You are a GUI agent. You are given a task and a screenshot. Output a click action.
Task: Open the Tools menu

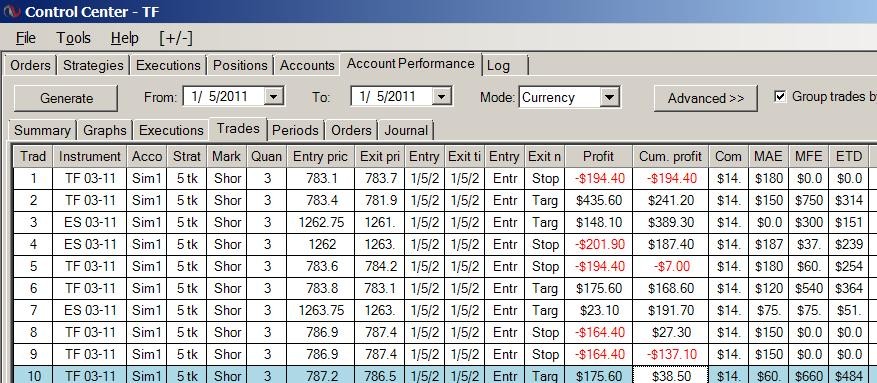(x=73, y=39)
